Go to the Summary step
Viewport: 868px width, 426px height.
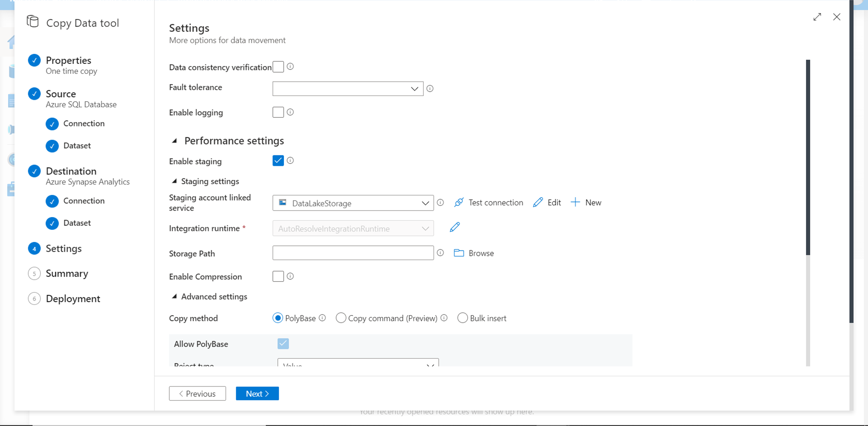[x=67, y=274]
